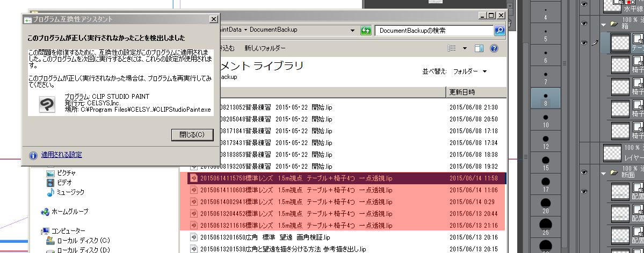Click the ホームグループ icon in navigation pane
Viewport: 644px width, 253px height.
click(x=45, y=212)
